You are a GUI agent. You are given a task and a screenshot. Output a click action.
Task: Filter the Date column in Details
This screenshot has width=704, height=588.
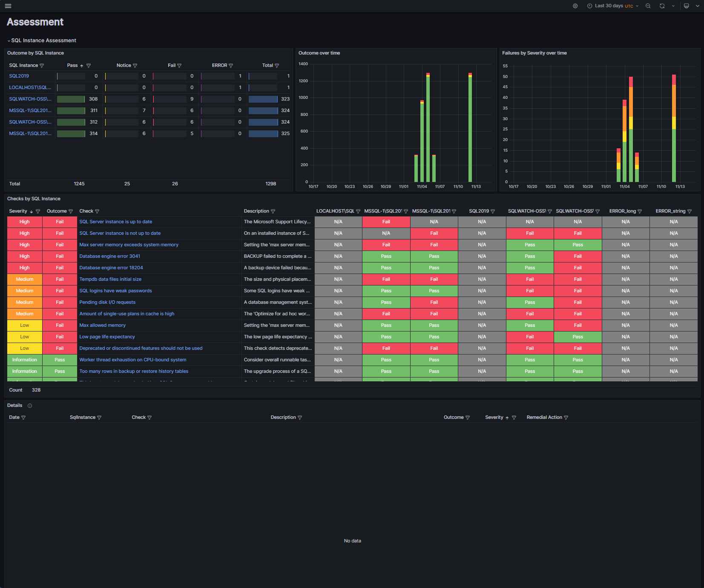(x=23, y=418)
